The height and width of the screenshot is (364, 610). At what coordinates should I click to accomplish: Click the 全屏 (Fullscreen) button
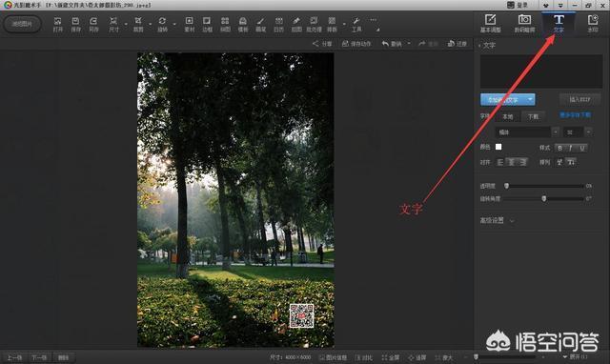(x=391, y=357)
